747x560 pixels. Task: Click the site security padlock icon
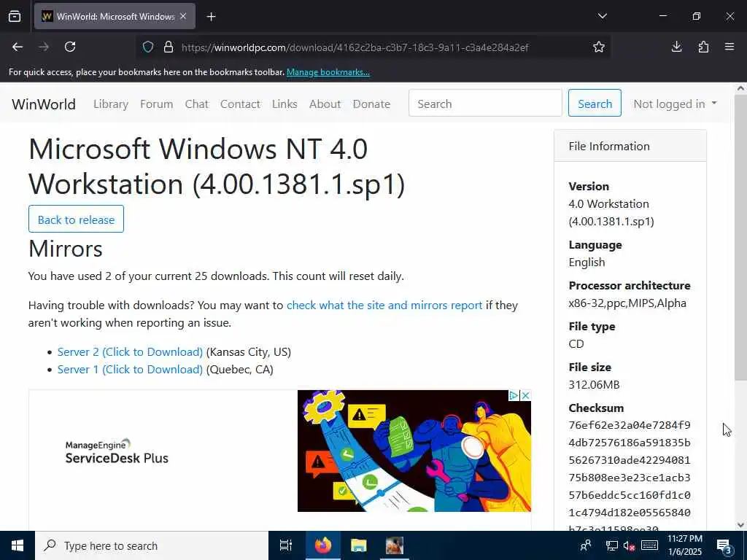point(169,47)
